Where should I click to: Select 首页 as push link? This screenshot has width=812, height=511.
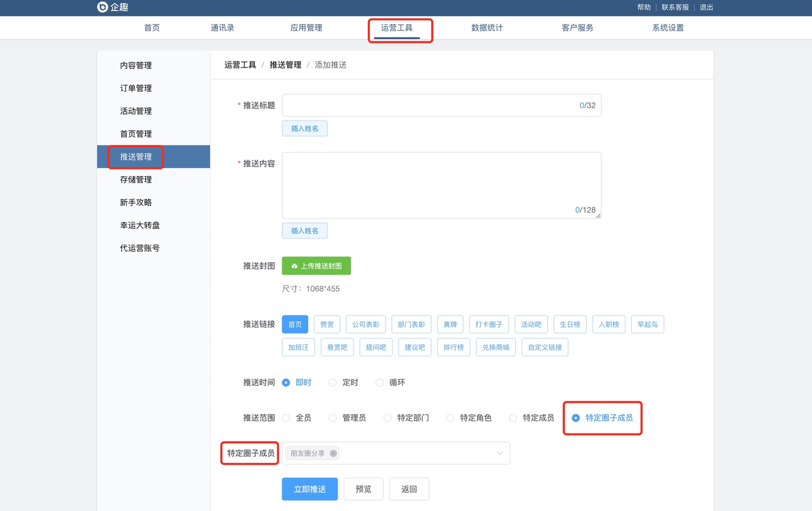point(295,324)
